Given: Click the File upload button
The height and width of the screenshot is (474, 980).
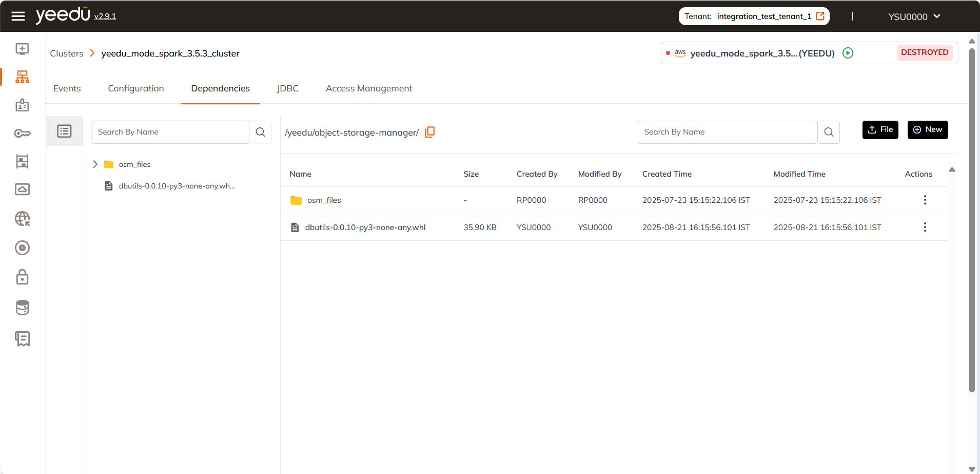Looking at the screenshot, I should click(880, 129).
